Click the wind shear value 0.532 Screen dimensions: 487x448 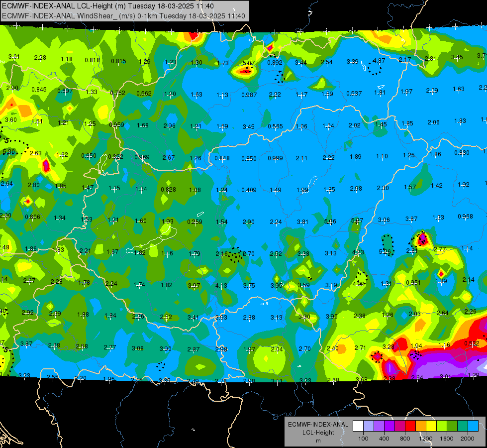pos(472,343)
